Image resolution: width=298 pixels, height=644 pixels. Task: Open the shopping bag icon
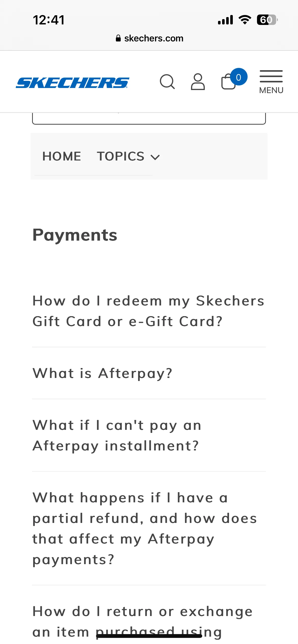pyautogui.click(x=228, y=82)
